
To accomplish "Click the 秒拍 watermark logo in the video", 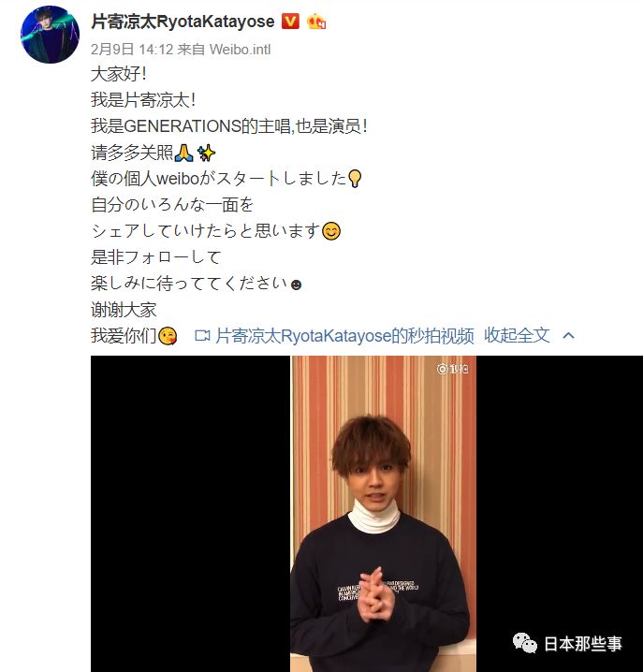I will [452, 369].
